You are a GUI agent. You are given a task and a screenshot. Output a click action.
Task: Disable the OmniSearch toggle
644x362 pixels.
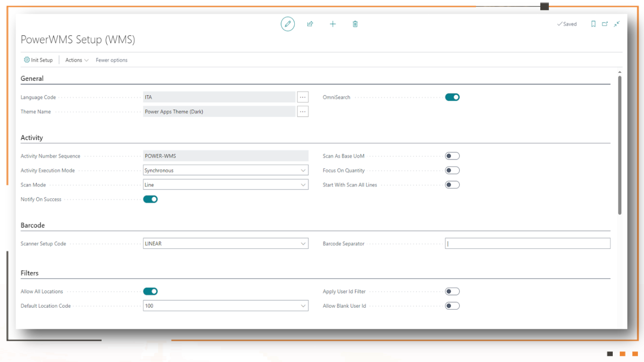pyautogui.click(x=452, y=97)
